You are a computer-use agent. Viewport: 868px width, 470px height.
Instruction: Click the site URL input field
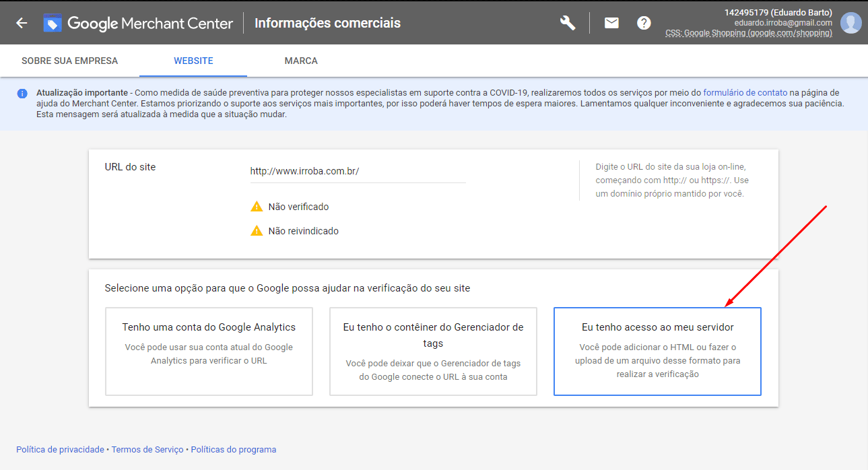pos(358,171)
